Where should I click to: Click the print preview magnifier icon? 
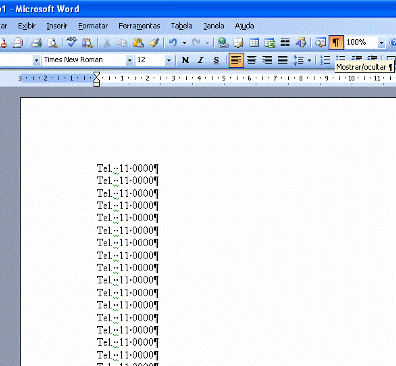point(52,43)
